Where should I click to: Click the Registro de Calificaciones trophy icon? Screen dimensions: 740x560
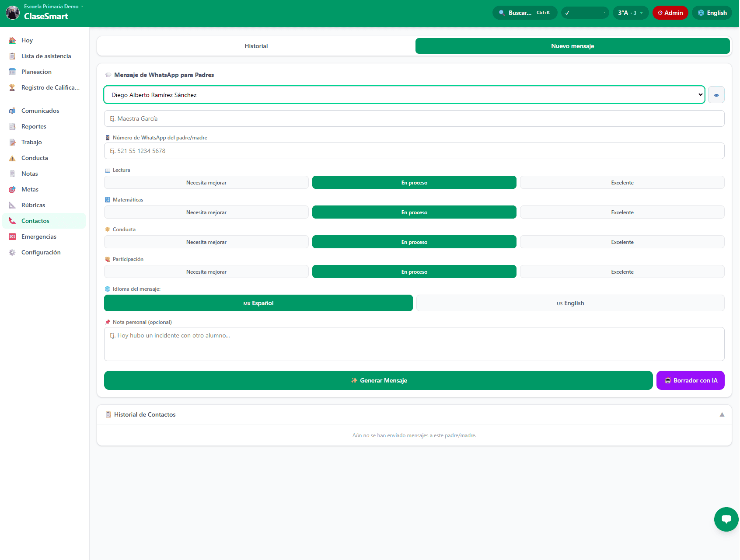coord(12,87)
